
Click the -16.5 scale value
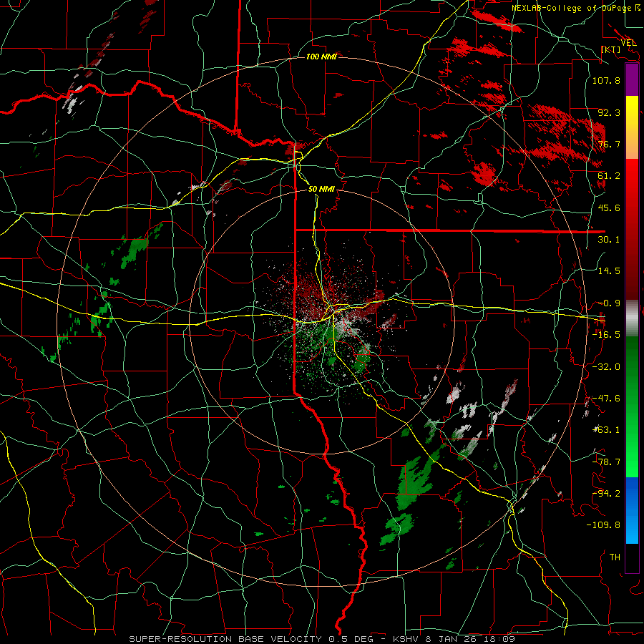606,335
